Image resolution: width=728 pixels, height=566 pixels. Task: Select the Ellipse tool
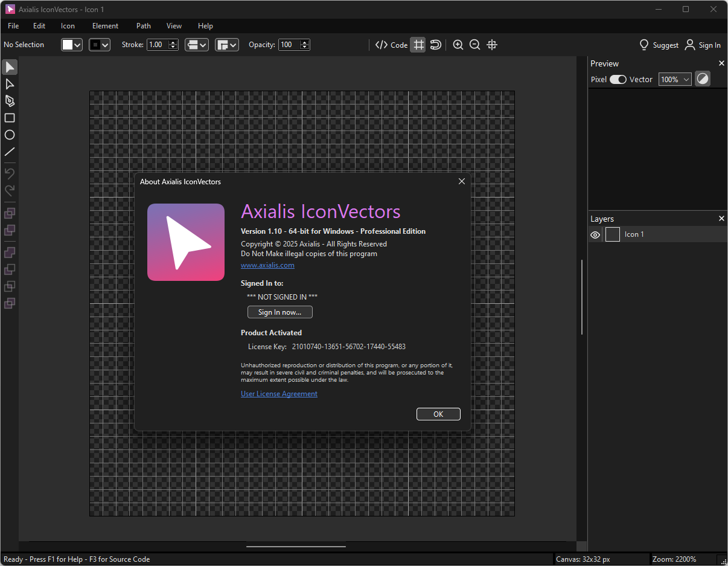[x=10, y=135]
